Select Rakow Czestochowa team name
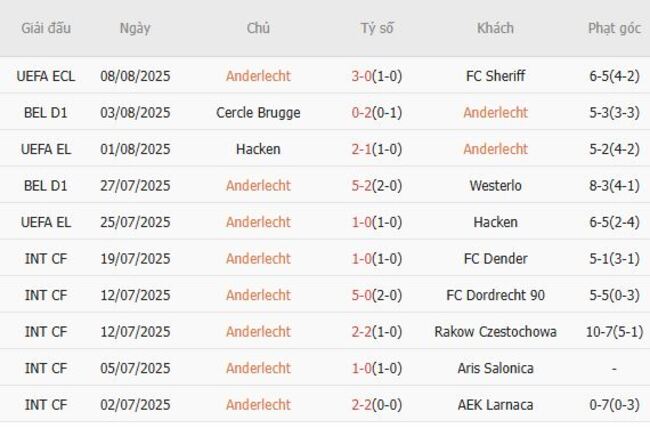The width and height of the screenshot is (650, 428). [x=495, y=332]
